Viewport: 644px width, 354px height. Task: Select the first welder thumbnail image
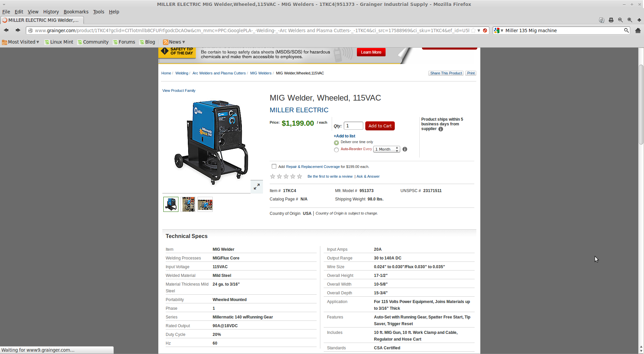171,204
